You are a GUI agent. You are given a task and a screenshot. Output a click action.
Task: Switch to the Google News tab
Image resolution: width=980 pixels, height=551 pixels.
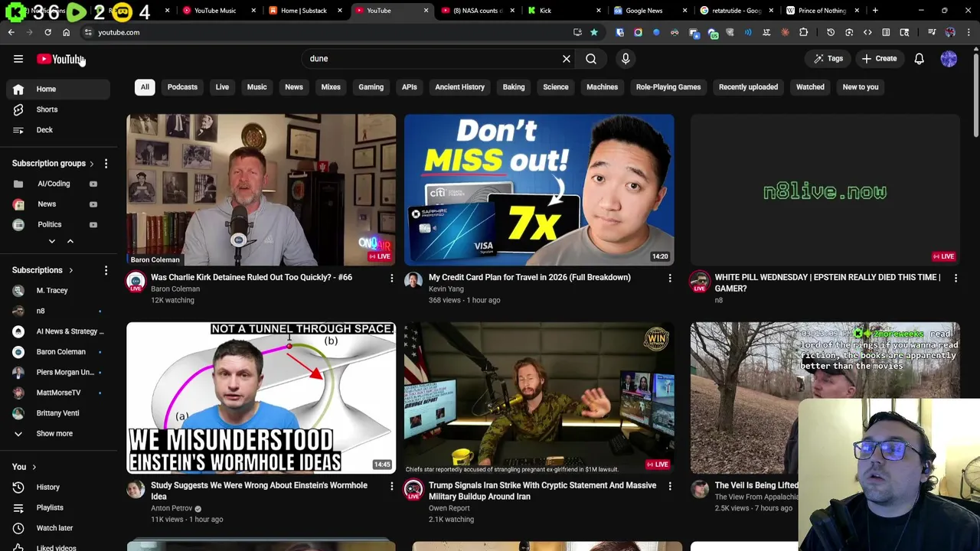[x=644, y=11]
